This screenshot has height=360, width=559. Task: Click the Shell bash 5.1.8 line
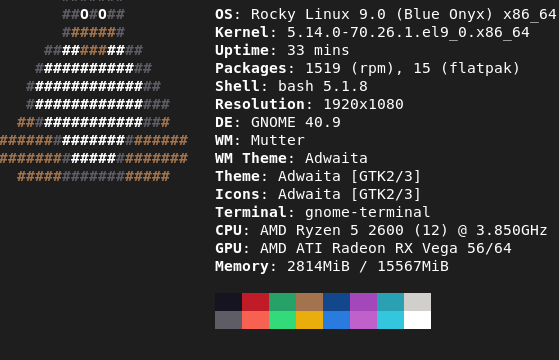coord(291,87)
